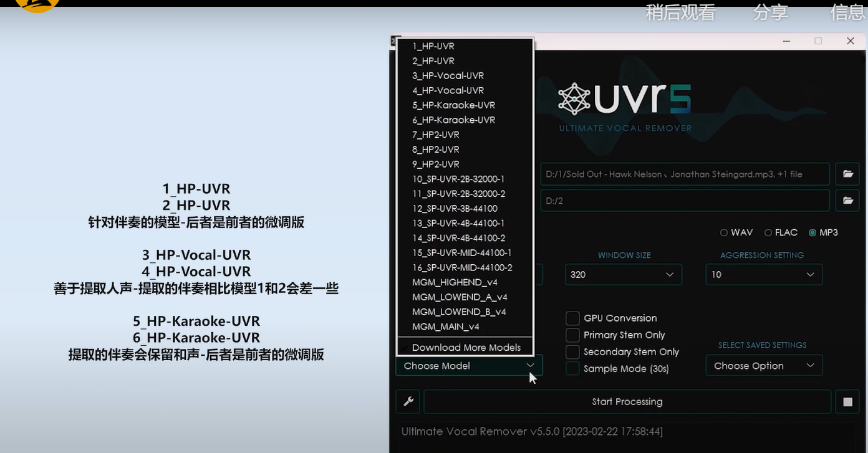Click the 分享 share link

[771, 12]
